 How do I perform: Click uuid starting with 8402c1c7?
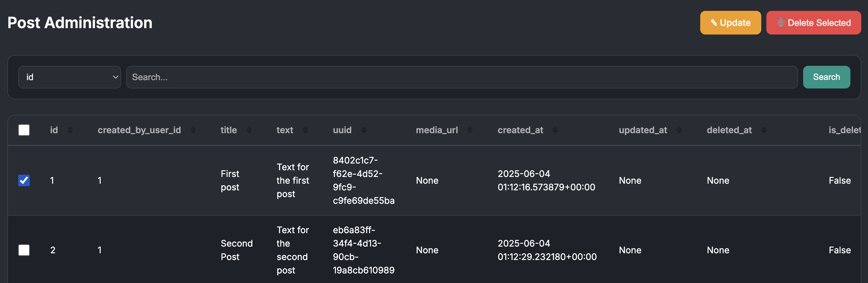click(x=364, y=180)
